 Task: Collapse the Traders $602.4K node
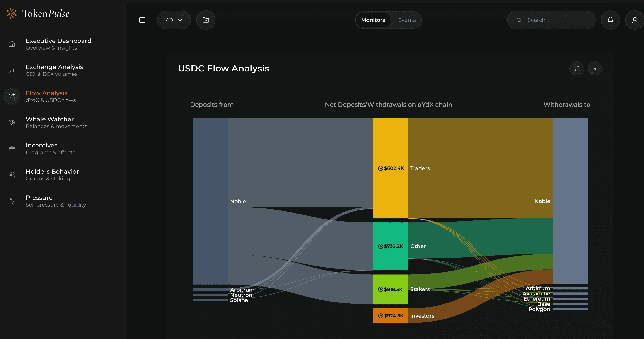point(380,168)
